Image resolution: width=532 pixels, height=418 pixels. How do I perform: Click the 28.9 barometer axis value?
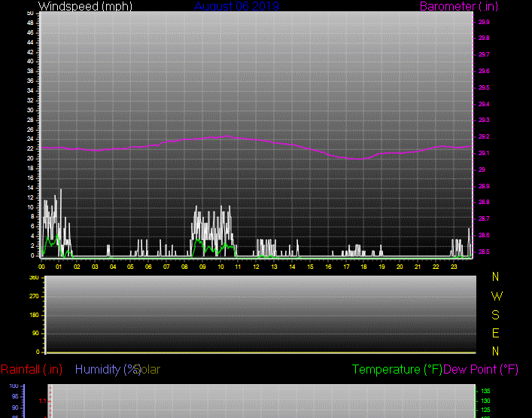pos(484,186)
